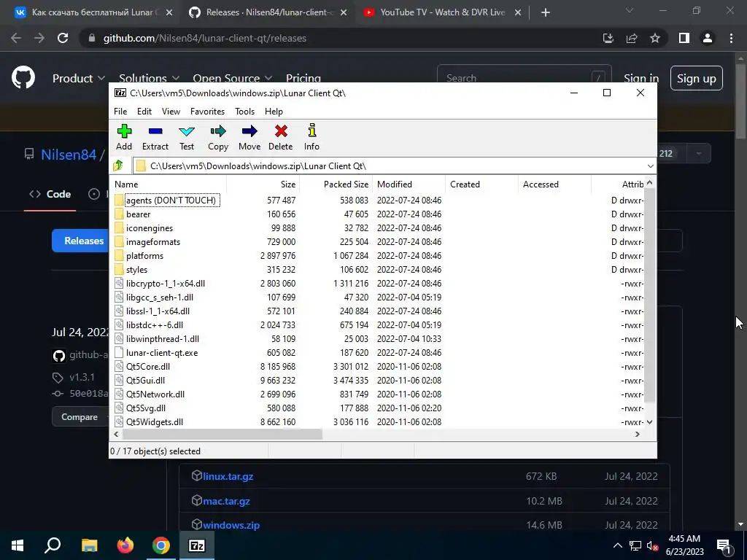Click the Nilsen84 owner link
The height and width of the screenshot is (560, 747).
click(x=69, y=155)
